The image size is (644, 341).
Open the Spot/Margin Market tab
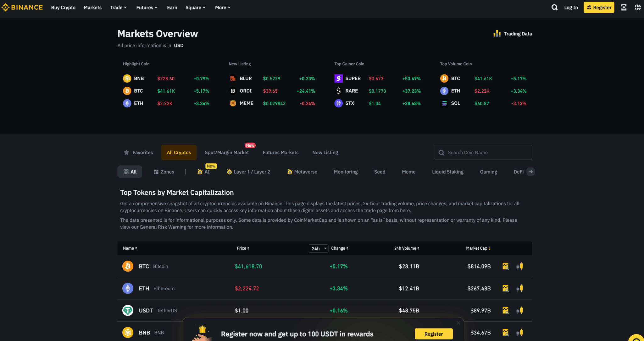[x=227, y=152]
